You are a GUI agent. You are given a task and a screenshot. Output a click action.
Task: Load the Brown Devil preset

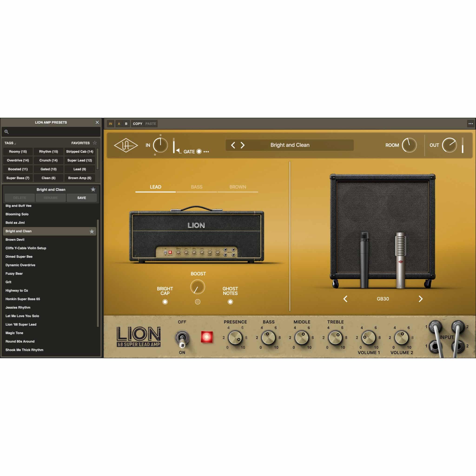[49, 240]
